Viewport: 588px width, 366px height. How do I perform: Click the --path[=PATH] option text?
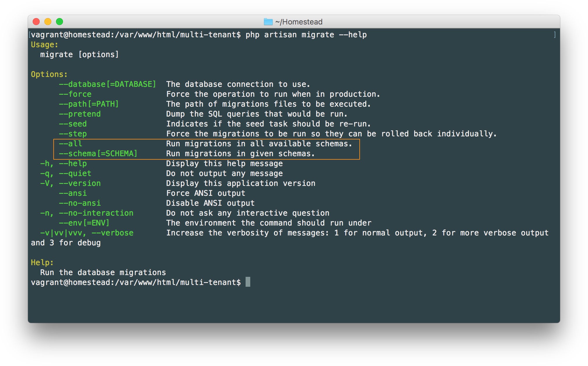(89, 104)
